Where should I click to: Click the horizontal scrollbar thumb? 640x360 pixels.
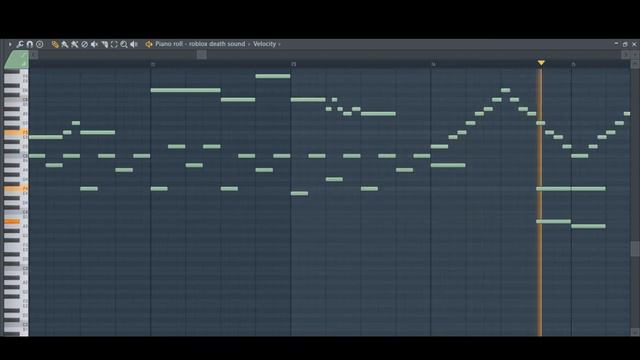(202, 55)
